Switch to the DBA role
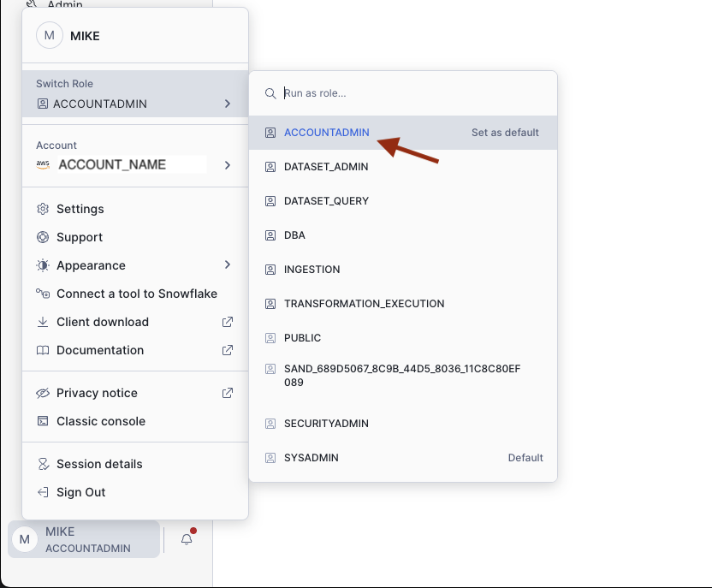This screenshot has width=712, height=588. pos(403,235)
